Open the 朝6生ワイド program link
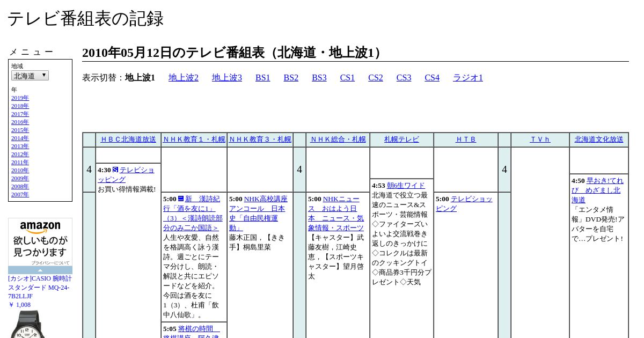Viewport: 644px width, 338px height. [406, 186]
